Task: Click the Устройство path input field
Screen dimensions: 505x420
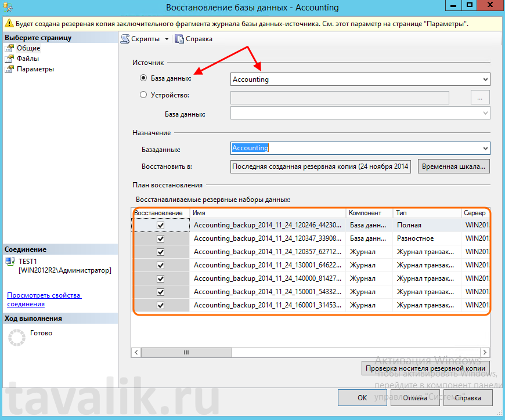Action: [340, 97]
